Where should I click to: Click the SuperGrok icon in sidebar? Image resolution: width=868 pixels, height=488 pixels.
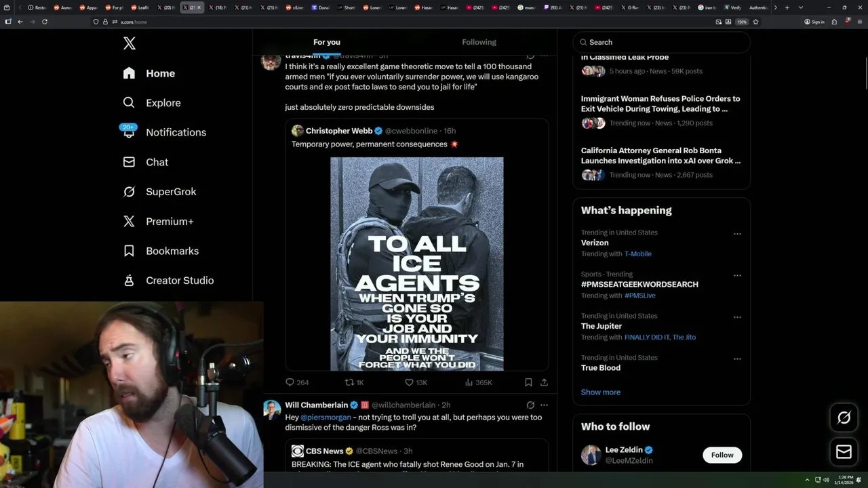pyautogui.click(x=129, y=192)
